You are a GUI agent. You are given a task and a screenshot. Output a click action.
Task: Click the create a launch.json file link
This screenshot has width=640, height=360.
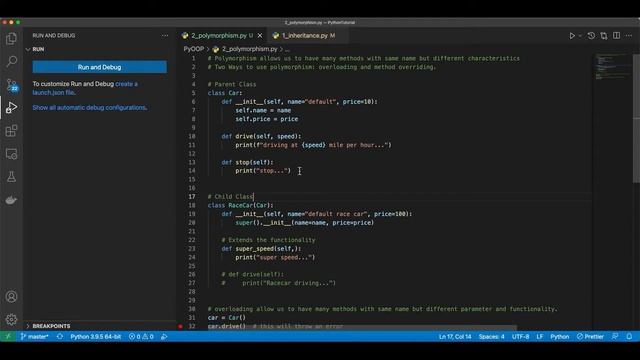(x=85, y=88)
